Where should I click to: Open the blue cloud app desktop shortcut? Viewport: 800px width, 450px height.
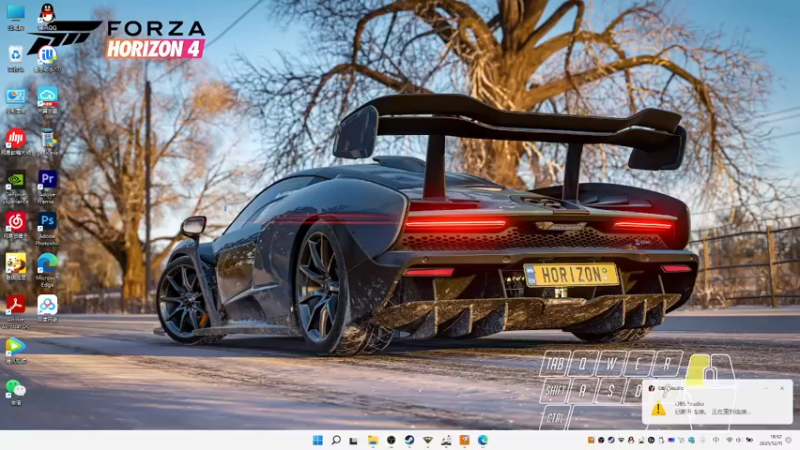click(47, 100)
